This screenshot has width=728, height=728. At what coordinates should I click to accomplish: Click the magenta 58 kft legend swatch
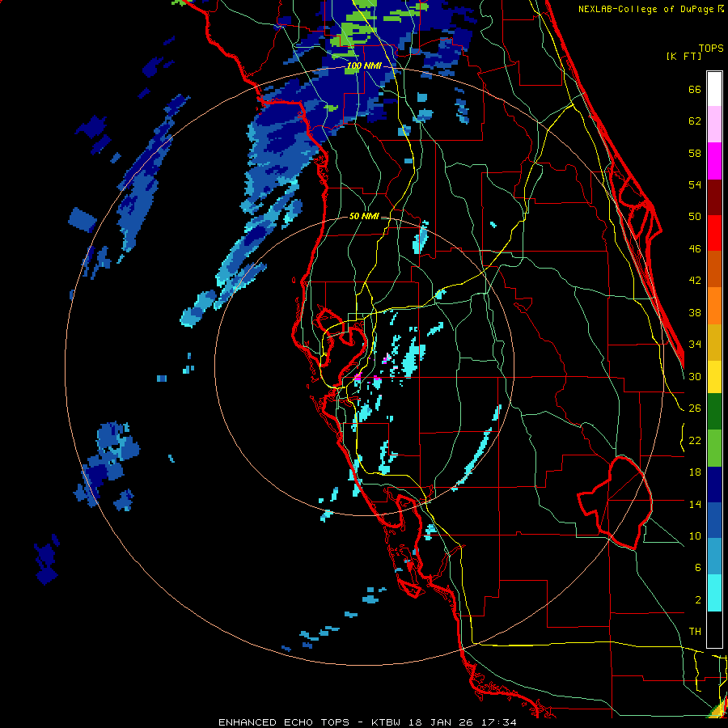[x=714, y=161]
